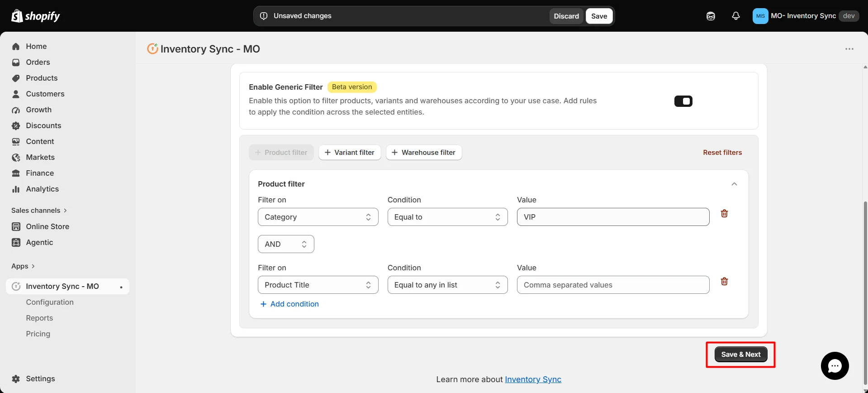868x393 pixels.
Task: Open the notifications bell
Action: tap(736, 16)
